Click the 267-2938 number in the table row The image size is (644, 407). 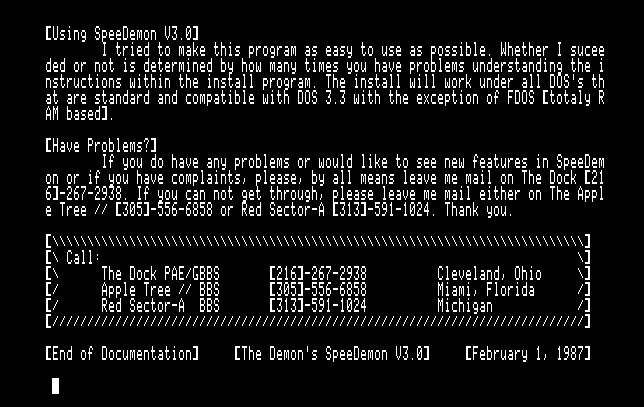click(335, 273)
